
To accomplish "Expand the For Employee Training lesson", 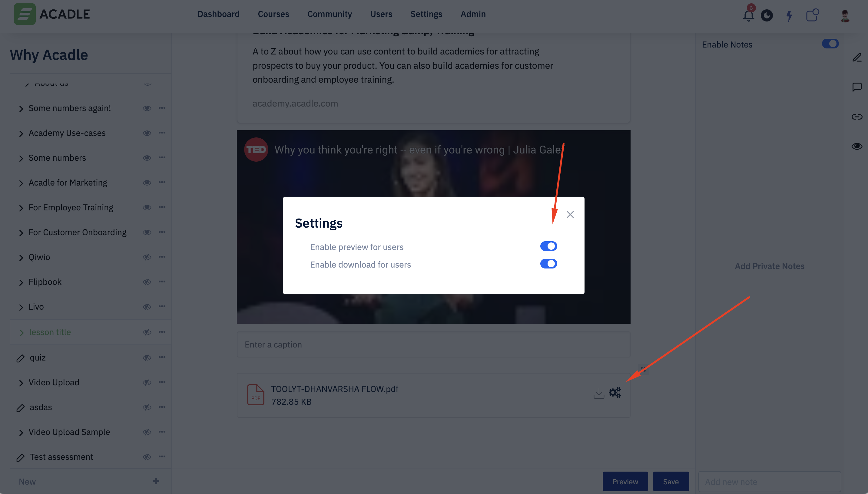I will tap(21, 208).
